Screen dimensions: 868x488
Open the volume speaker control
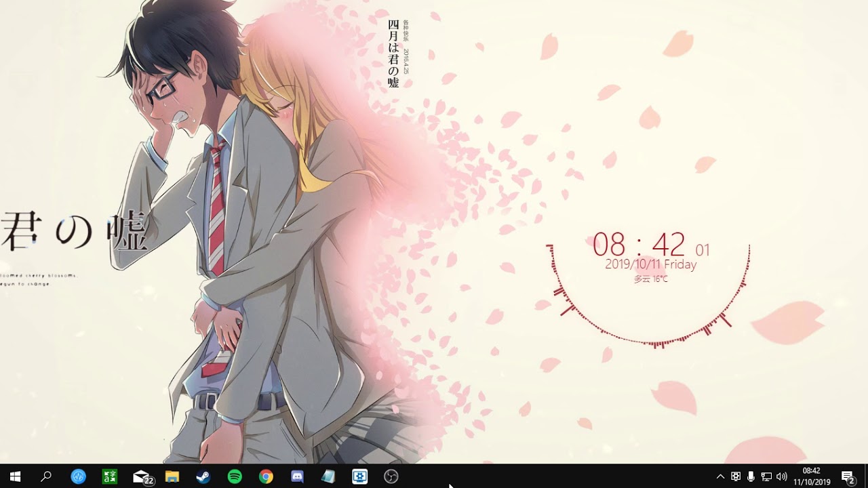[782, 476]
